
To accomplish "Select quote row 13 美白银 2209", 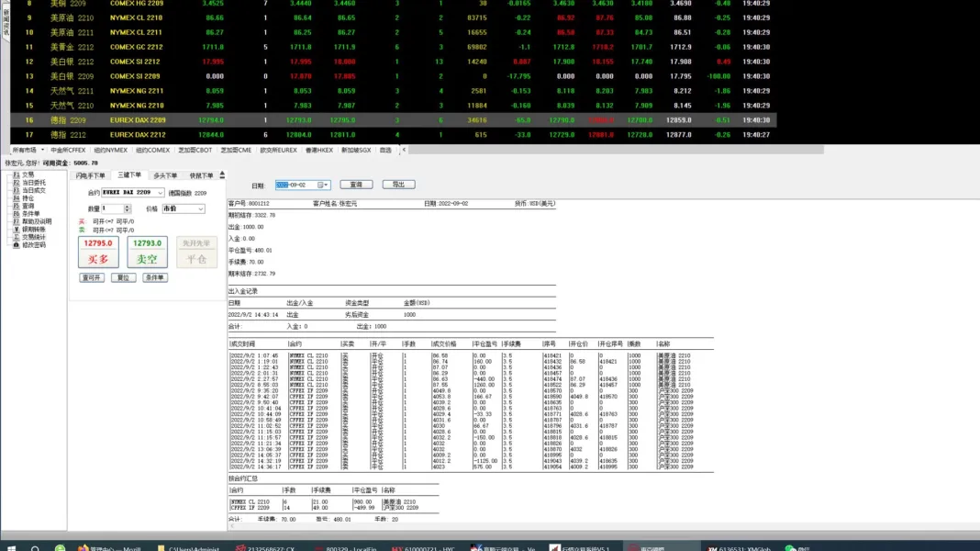I will 393,76.
